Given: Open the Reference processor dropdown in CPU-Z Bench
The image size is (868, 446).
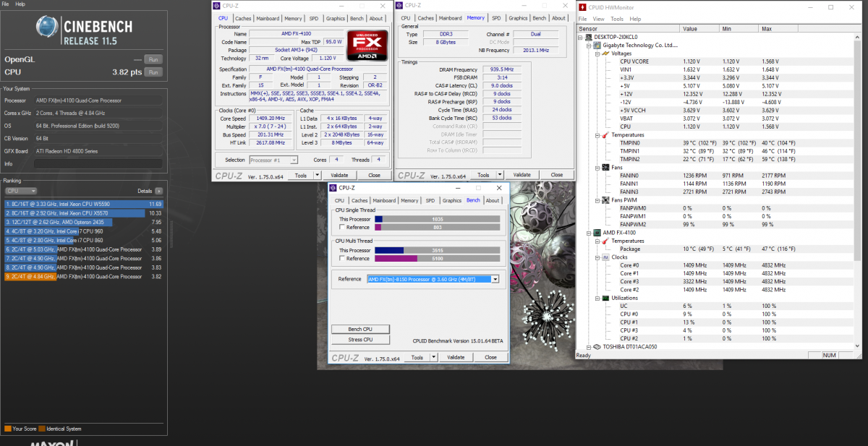Looking at the screenshot, I should point(495,279).
